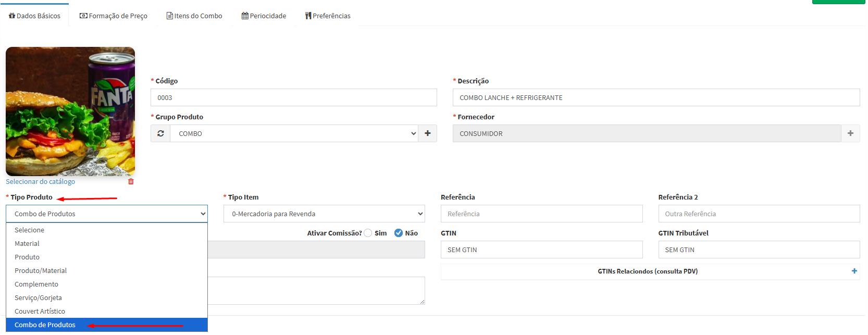Click 'Selecionar do catálogo' link

tap(40, 182)
